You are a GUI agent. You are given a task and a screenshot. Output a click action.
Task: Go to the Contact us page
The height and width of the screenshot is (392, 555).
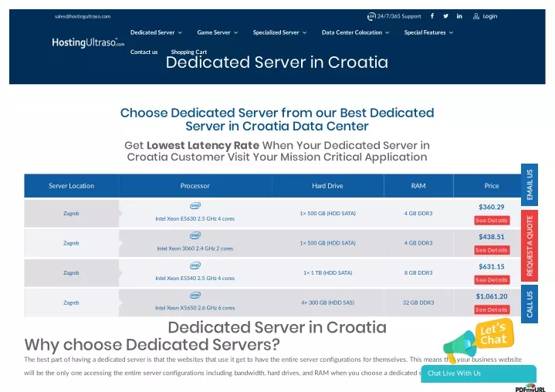(x=144, y=52)
